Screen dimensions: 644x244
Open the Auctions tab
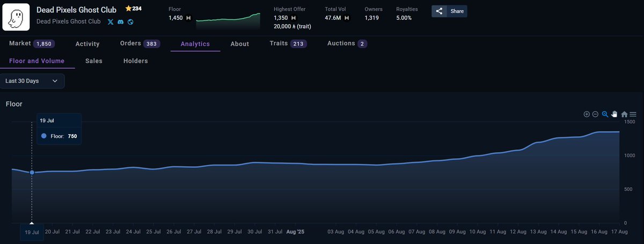(347, 43)
